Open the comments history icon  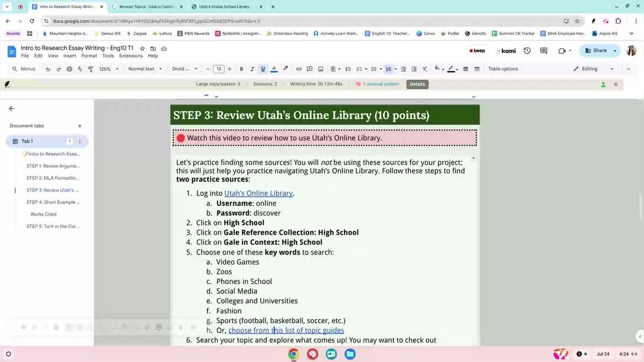pos(544,51)
